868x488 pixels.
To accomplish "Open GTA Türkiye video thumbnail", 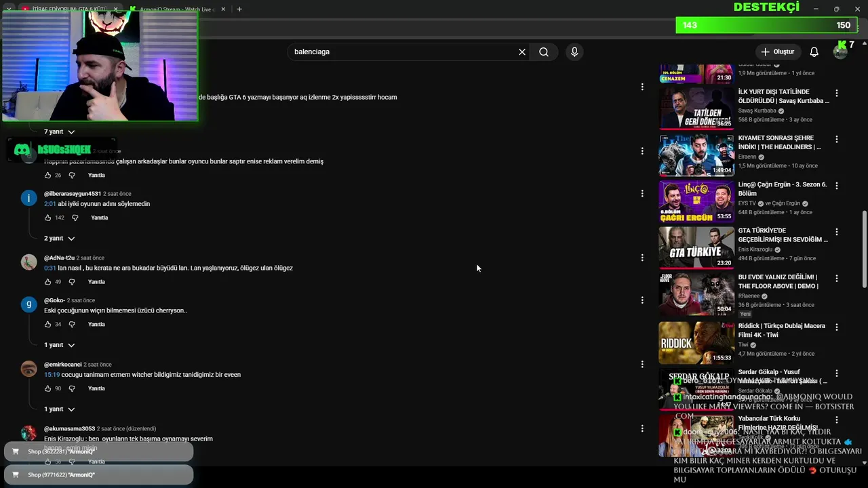I will (x=696, y=247).
